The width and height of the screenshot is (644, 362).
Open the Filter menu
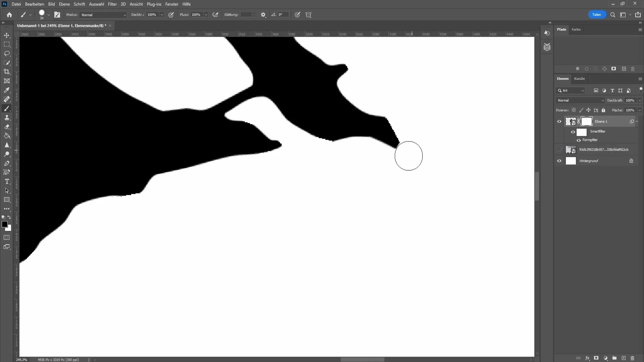coord(112,4)
